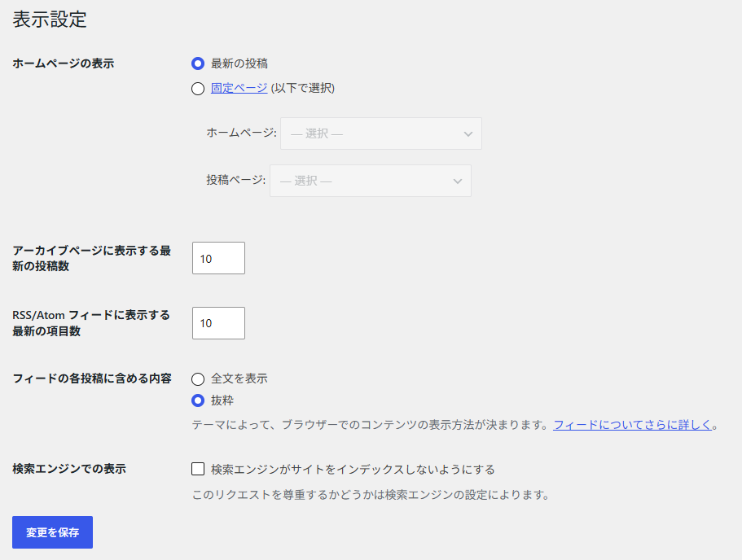Select the 最新の投稿 radio button
The image size is (742, 560).
(198, 63)
